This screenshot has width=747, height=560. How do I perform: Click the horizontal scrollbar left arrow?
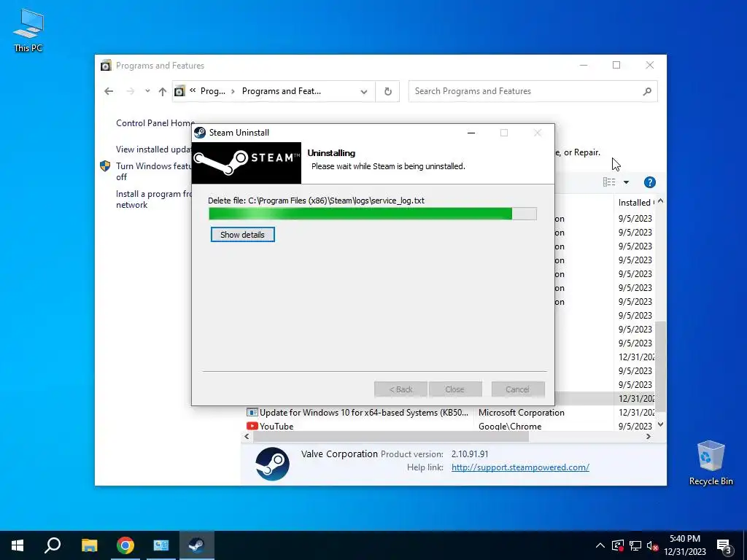tap(247, 436)
